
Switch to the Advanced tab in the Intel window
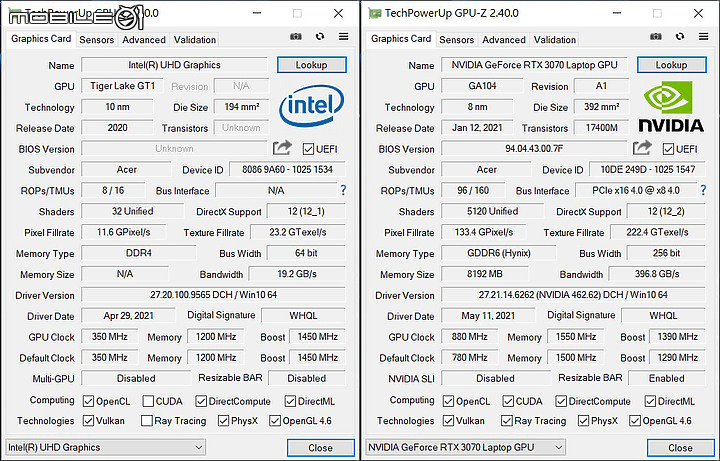[144, 39]
